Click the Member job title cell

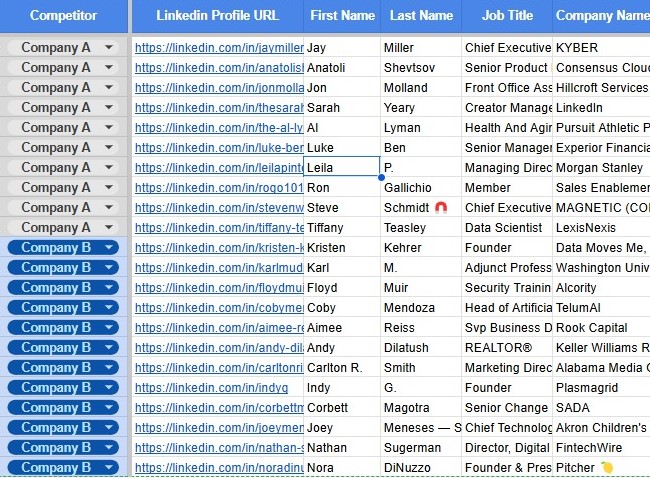click(507, 187)
